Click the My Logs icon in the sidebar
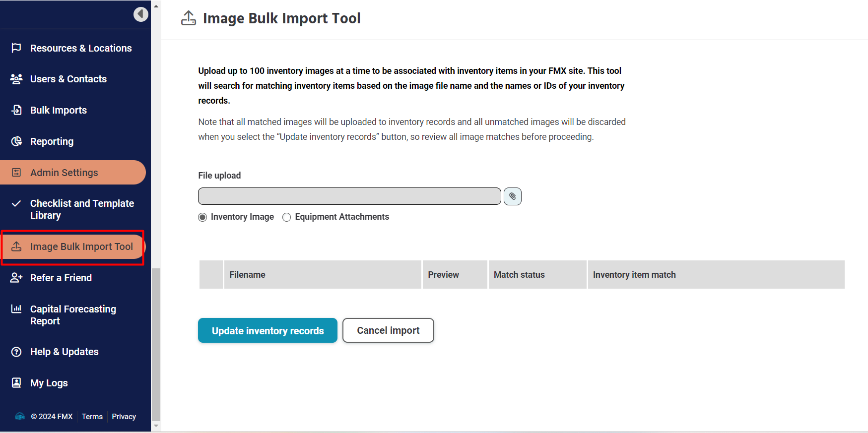Viewport: 868px width, 433px height. click(16, 382)
